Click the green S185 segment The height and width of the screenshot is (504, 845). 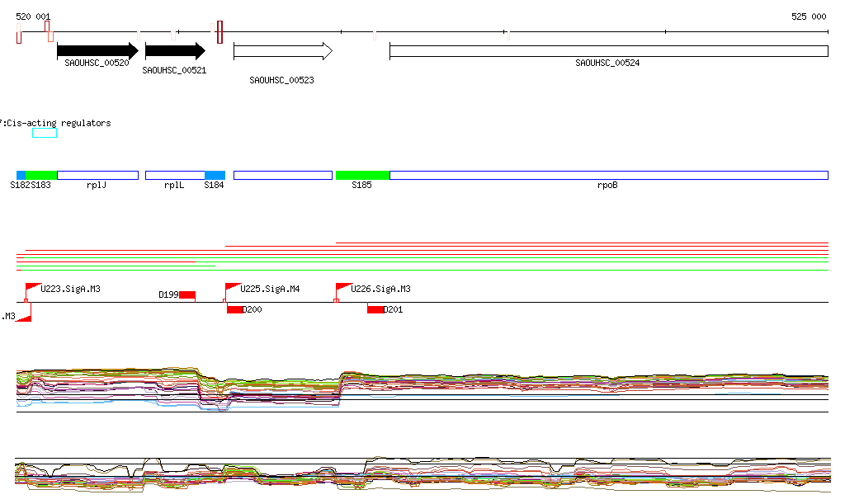point(362,175)
